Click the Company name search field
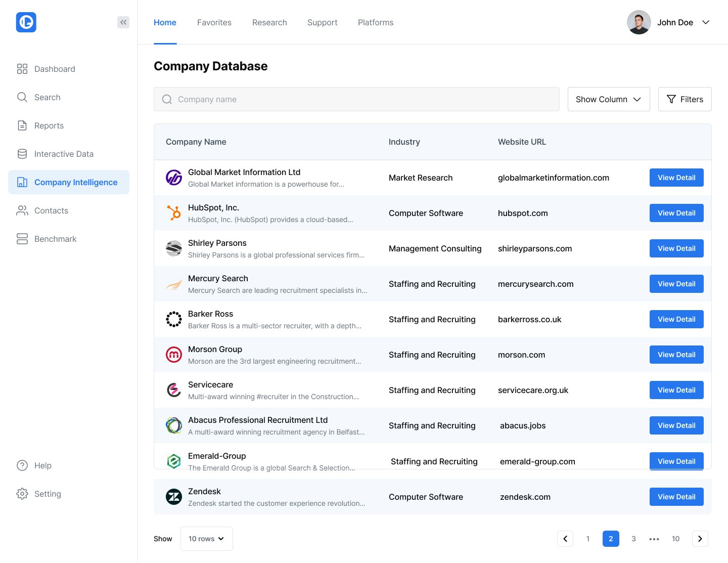 tap(356, 99)
